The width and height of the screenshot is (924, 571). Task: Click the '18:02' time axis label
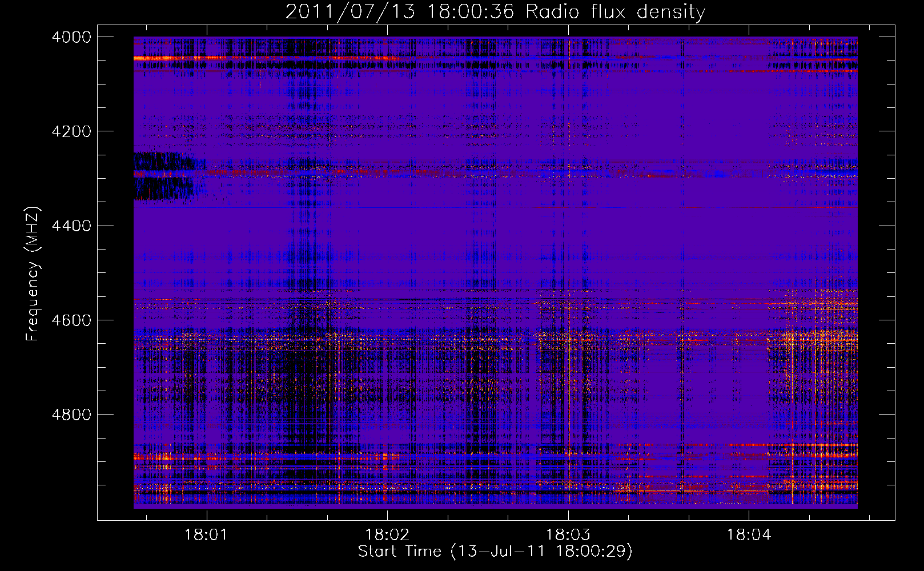[387, 535]
